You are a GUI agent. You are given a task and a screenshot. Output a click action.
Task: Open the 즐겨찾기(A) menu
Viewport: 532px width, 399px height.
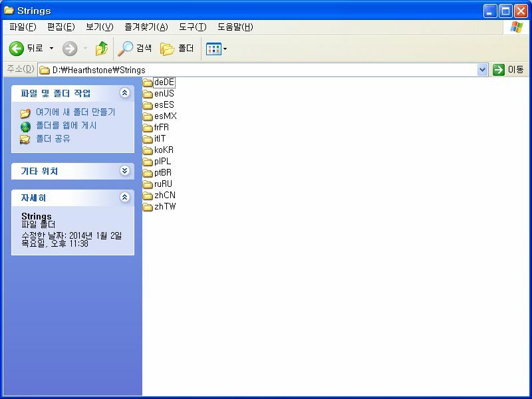(x=146, y=27)
